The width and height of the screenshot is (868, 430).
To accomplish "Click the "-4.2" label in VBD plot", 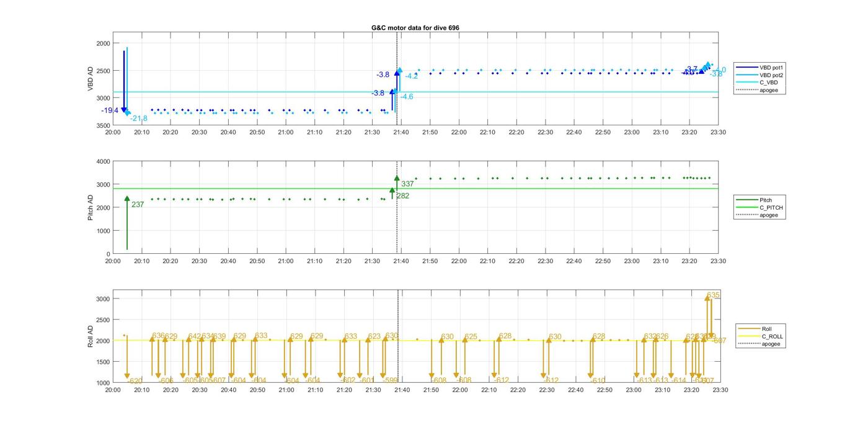I will coord(412,76).
